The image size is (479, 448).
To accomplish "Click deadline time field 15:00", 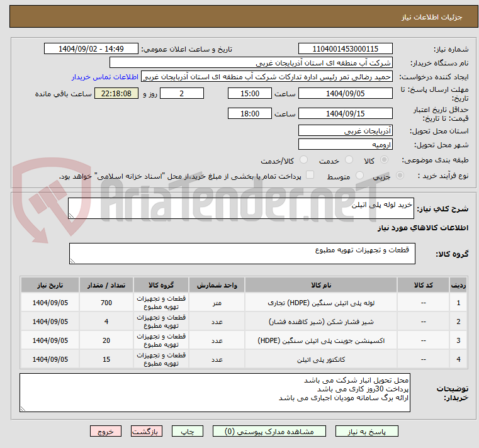I will tap(250, 93).
